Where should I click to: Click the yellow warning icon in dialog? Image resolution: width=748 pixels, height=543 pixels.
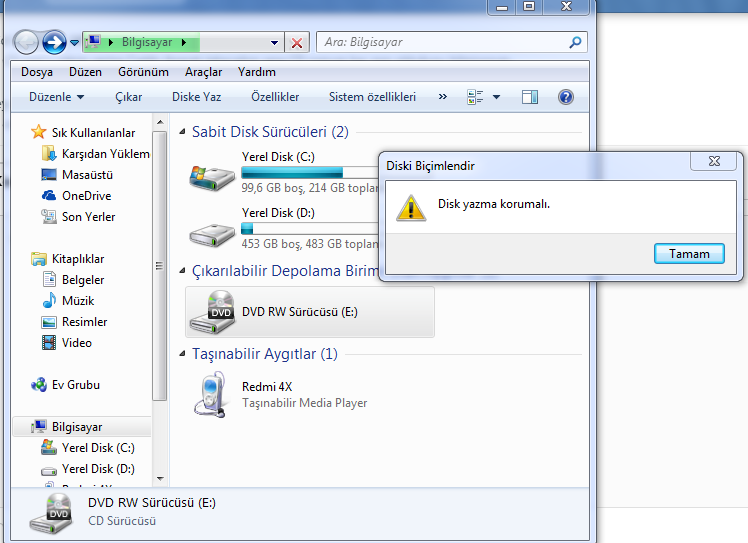[x=411, y=208]
